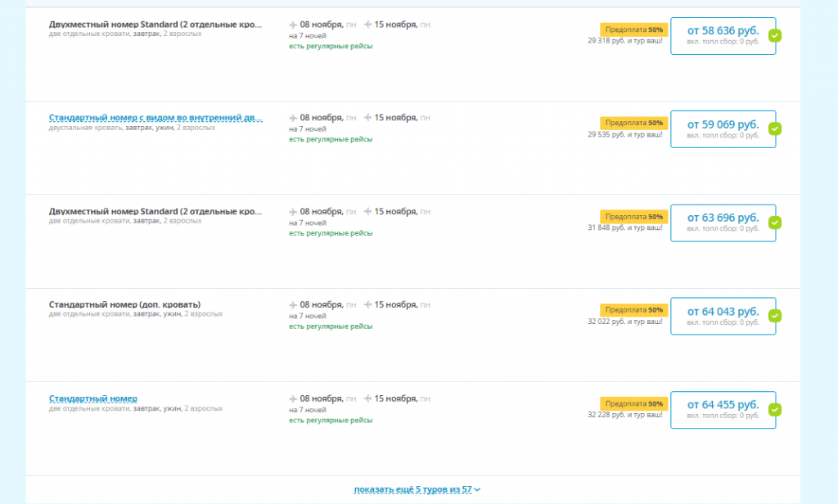838x504 pixels.
Task: Click return plane icon in 63 696 руб. row
Action: [x=367, y=212]
